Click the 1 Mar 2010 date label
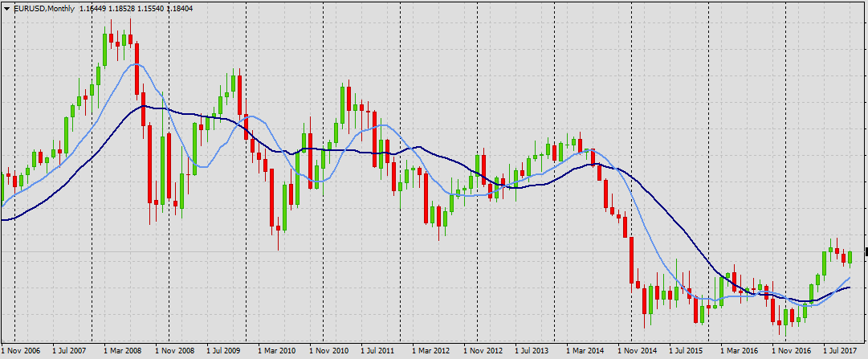 point(277,351)
